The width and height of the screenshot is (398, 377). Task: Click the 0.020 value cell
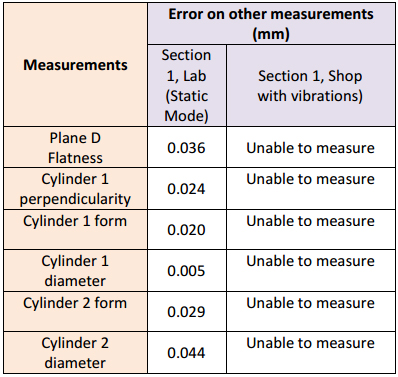(187, 229)
